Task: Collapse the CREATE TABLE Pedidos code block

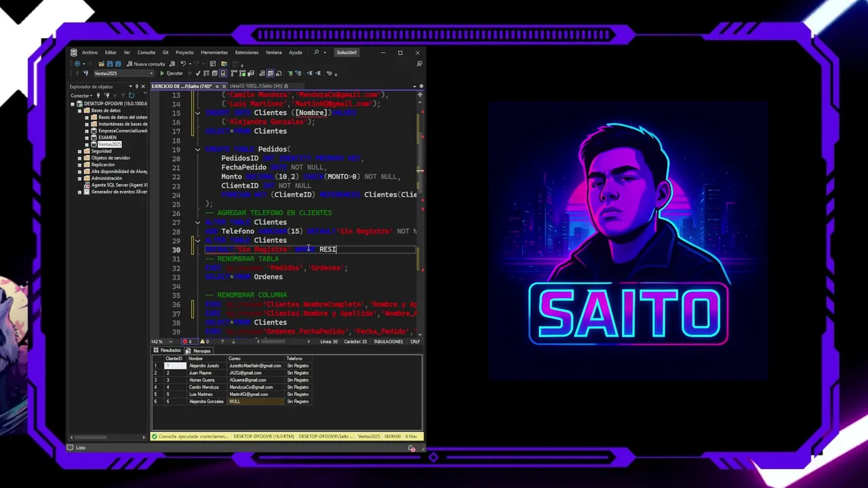Action: tap(197, 149)
